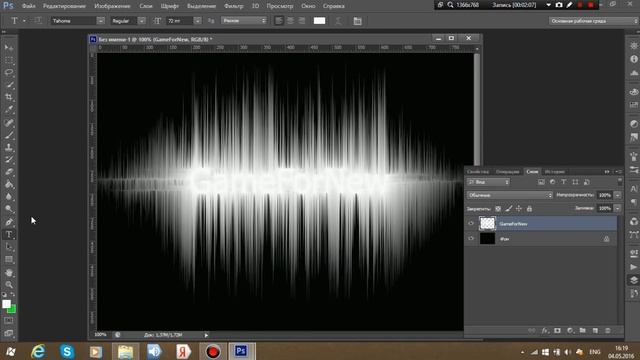This screenshot has height=360, width=640.
Task: Switch to the История tab
Action: [x=554, y=171]
